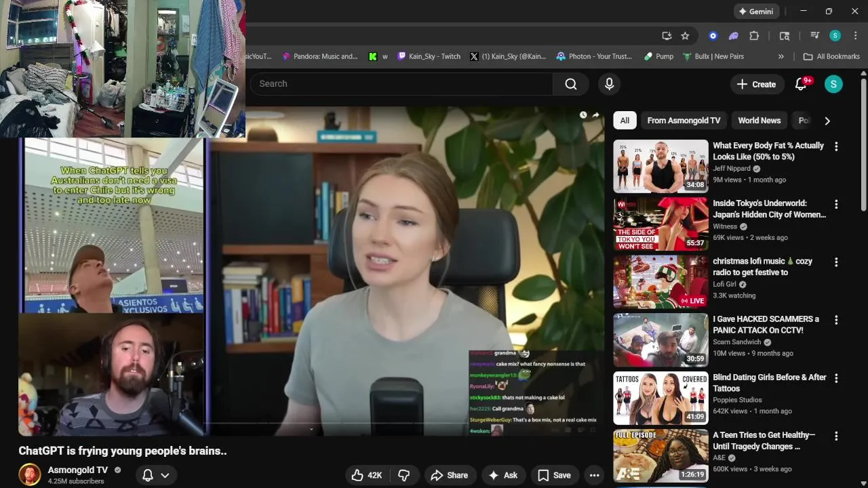Open the Pandora: Music bookmark

click(x=319, y=56)
